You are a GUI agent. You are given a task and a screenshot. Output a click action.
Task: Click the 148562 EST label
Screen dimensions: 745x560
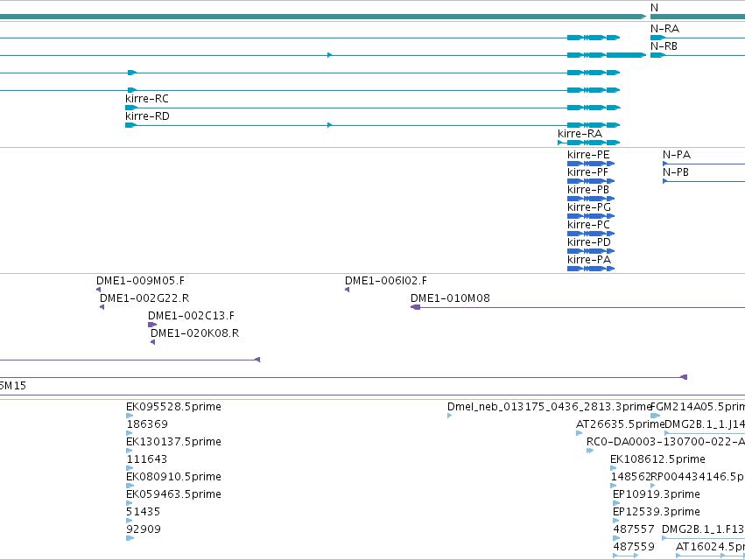pyautogui.click(x=630, y=477)
